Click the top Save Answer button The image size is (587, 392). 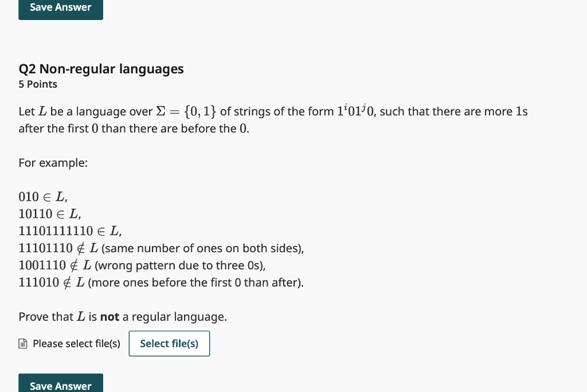point(60,7)
